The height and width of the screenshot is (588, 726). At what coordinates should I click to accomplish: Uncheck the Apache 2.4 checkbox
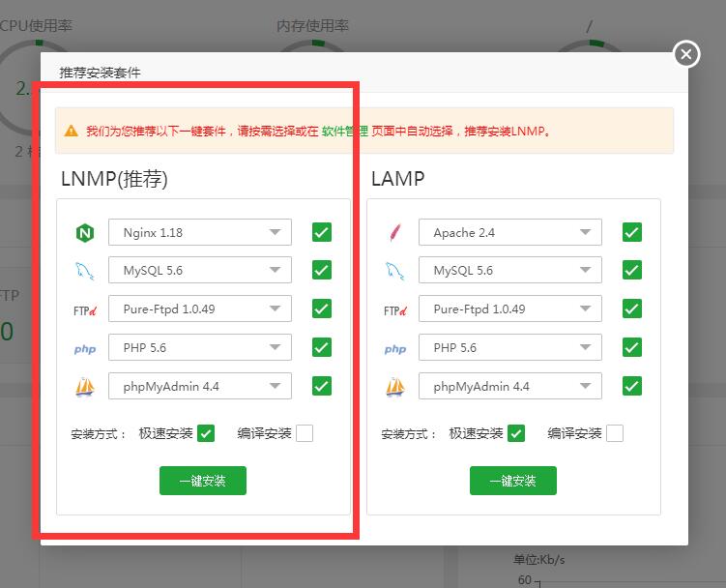(x=632, y=232)
